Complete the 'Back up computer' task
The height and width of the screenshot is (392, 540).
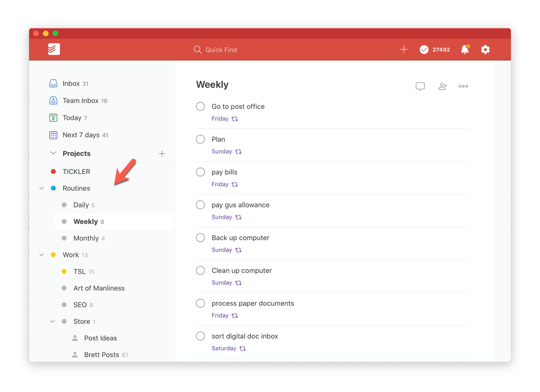click(200, 238)
